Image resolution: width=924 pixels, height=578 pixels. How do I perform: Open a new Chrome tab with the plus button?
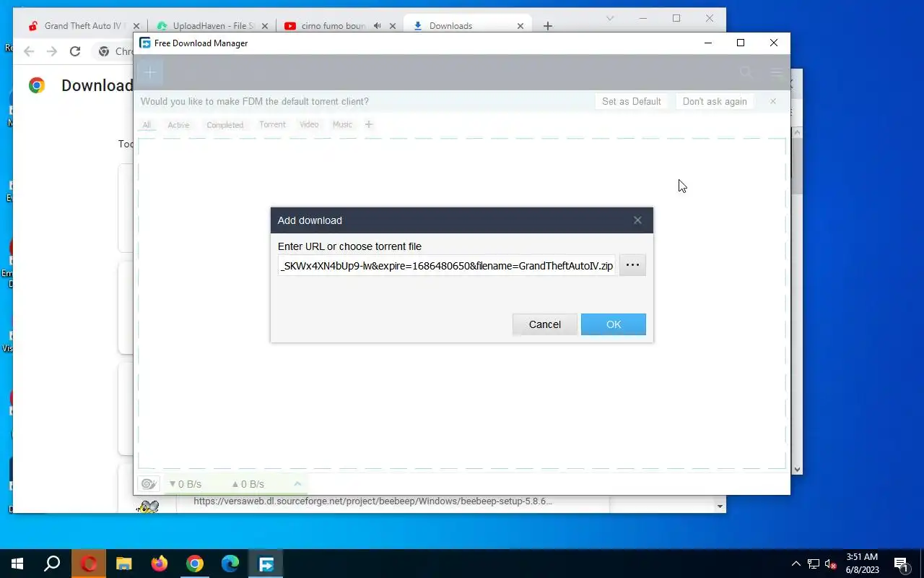pos(547,26)
